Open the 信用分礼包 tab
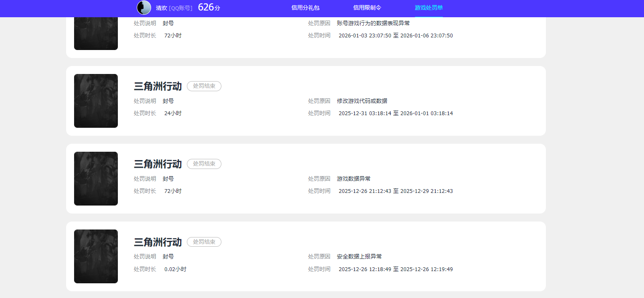Viewport: 644px width, 298px height. [306, 8]
